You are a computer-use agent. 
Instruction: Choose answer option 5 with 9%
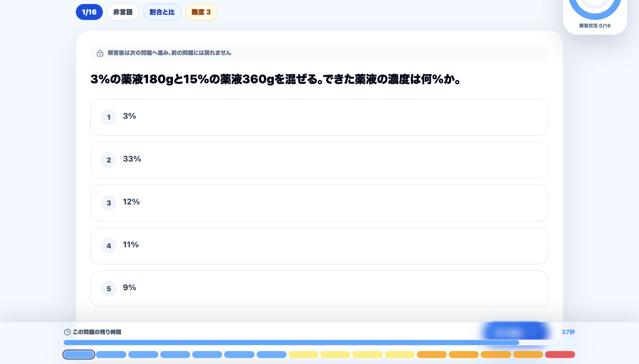point(319,288)
